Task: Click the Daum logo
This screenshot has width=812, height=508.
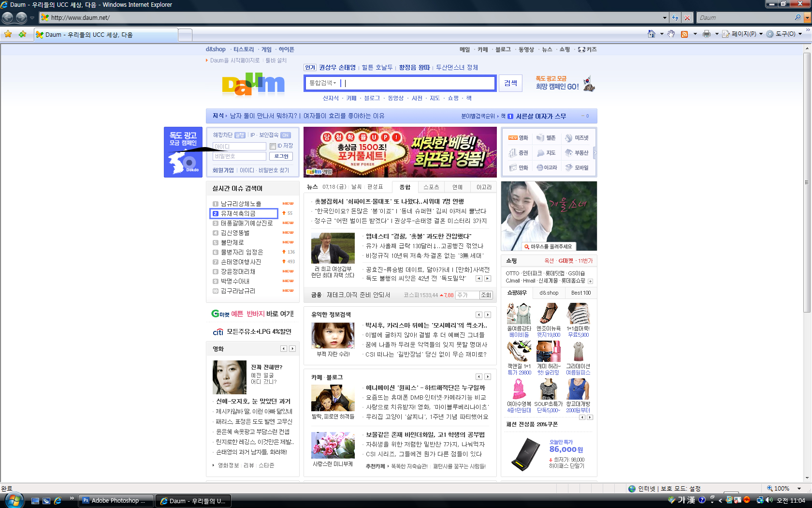Action: (x=253, y=84)
